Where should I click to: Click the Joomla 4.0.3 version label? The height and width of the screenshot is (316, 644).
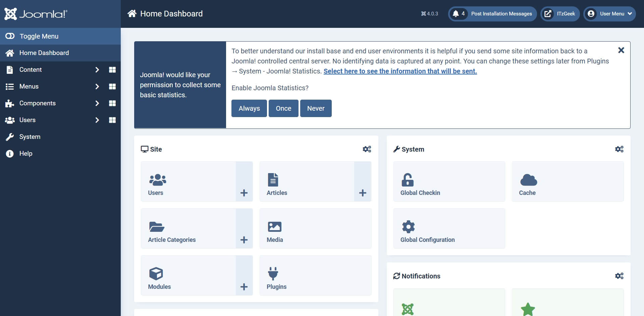430,14
